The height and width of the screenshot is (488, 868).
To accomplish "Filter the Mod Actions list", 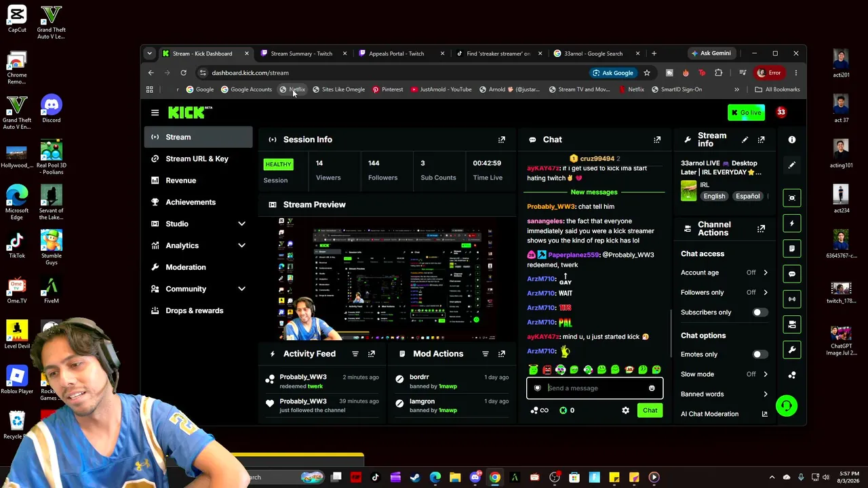I will (486, 354).
